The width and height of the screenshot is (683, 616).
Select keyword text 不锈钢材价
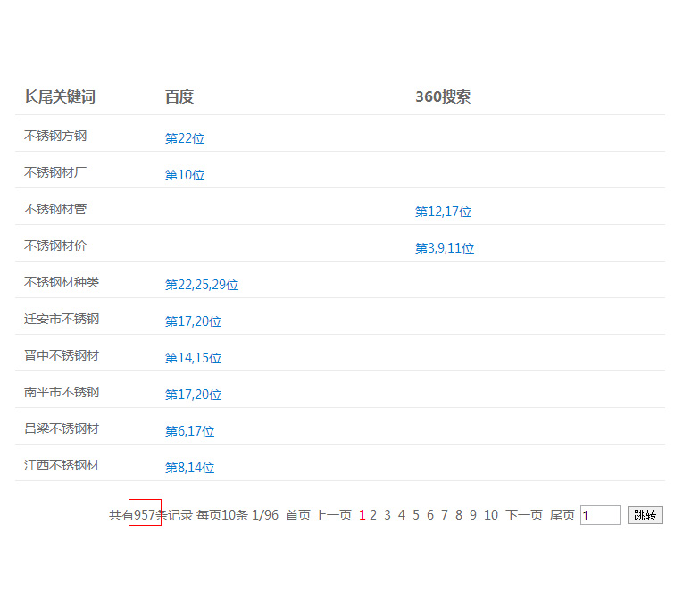(55, 246)
